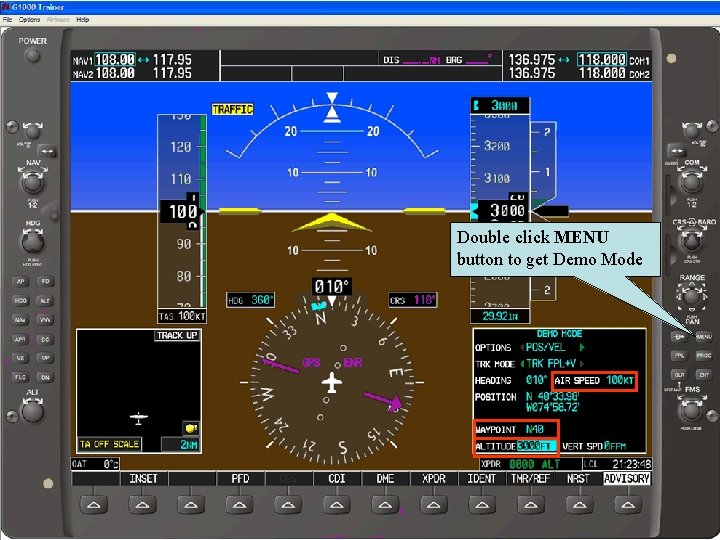
Task: Click the NAV frequency transfer arrow key
Action: (x=47, y=151)
